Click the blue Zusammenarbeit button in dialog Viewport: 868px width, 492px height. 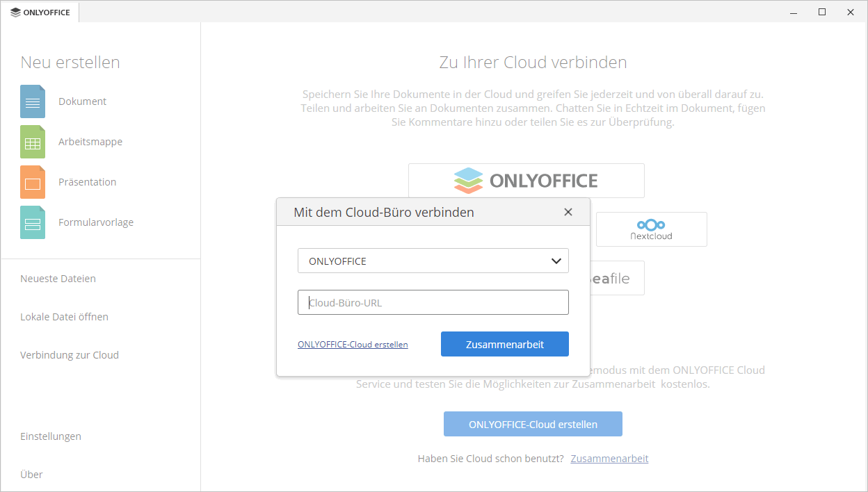(505, 344)
